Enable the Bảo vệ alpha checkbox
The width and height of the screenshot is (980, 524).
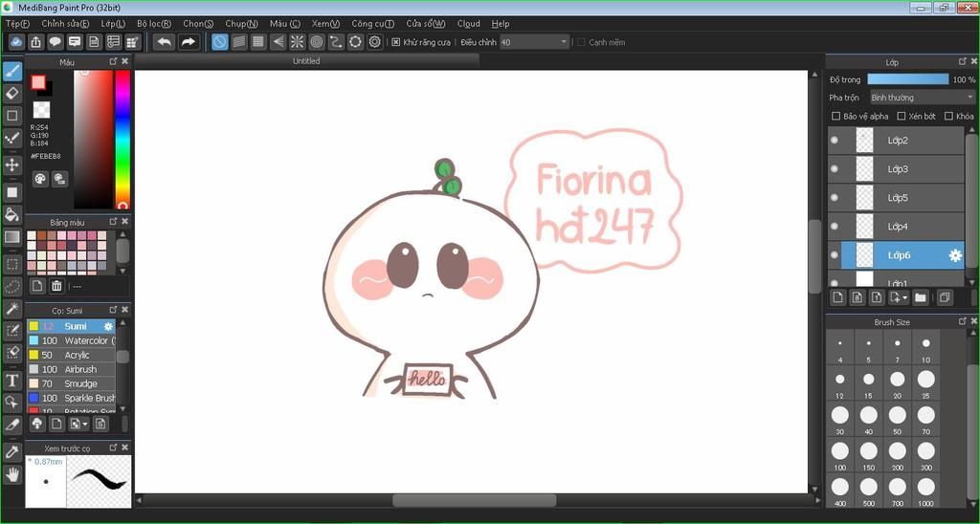[x=836, y=117]
